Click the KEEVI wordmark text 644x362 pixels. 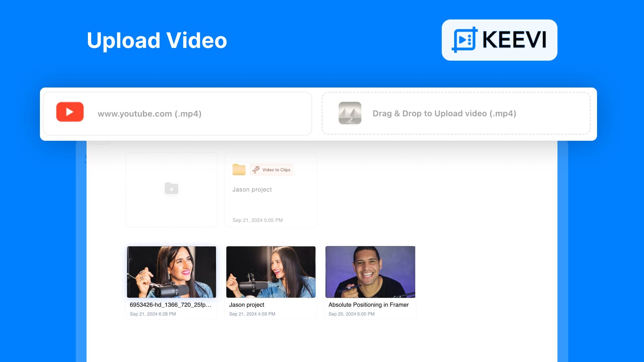(514, 40)
